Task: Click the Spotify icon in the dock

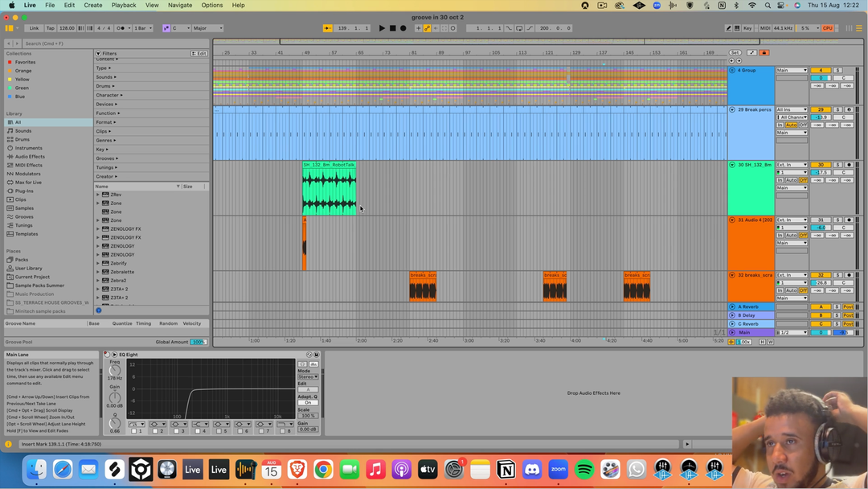Action: point(584,469)
